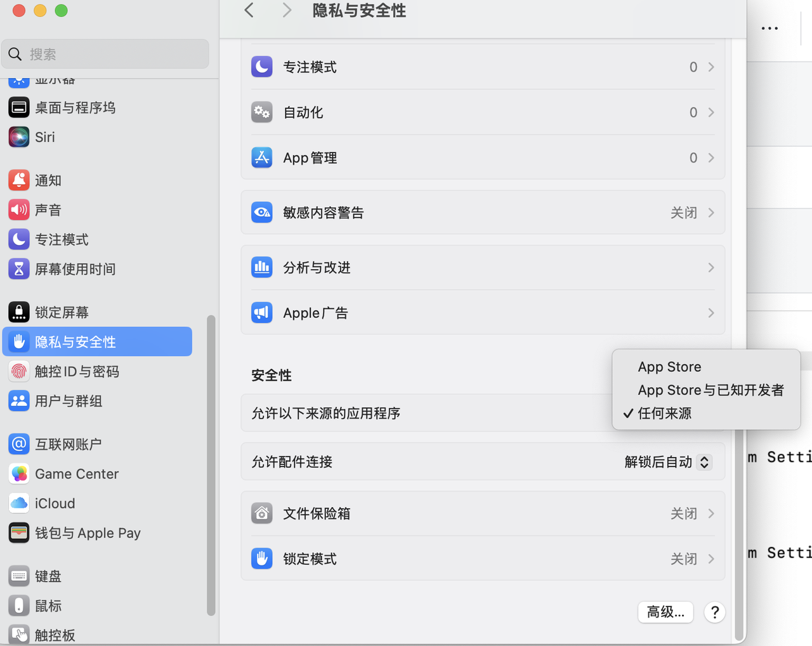The height and width of the screenshot is (646, 812).
Task: Click the iCloud cloud icon
Action: click(x=19, y=503)
